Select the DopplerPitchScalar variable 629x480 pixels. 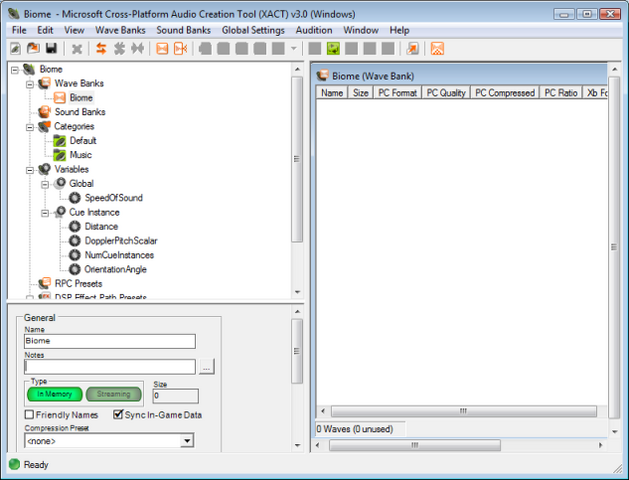[x=121, y=241]
